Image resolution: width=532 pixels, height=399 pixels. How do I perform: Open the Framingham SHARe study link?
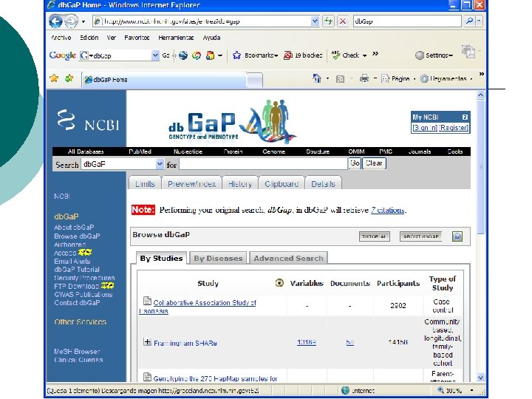pos(185,343)
